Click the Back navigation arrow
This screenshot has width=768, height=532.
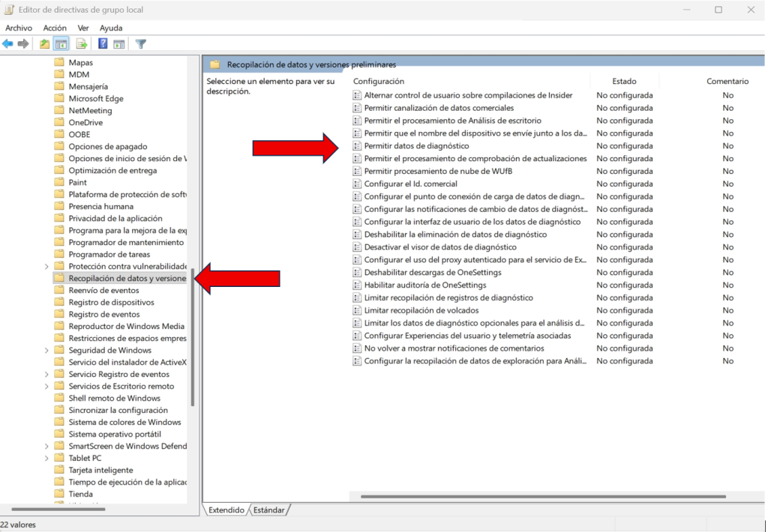[x=7, y=43]
